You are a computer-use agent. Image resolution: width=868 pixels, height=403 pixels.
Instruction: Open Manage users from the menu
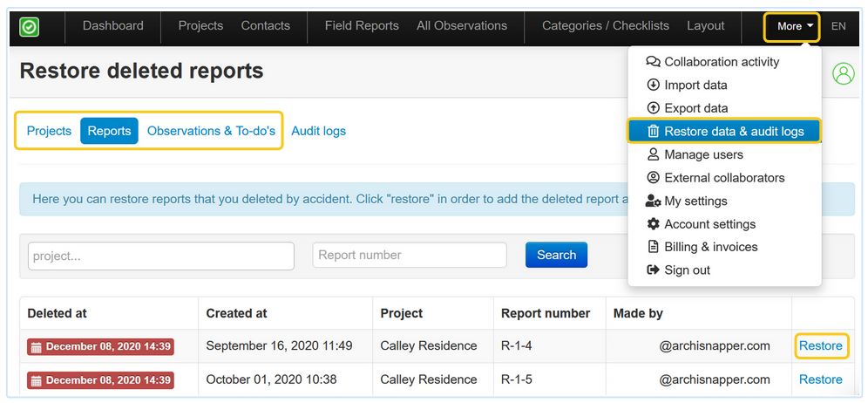click(702, 154)
